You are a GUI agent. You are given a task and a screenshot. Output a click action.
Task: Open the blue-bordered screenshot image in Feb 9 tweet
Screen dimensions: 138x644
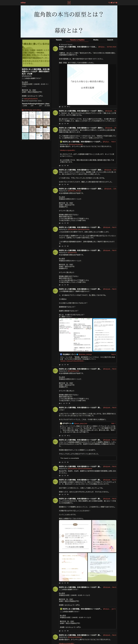tap(104, 335)
